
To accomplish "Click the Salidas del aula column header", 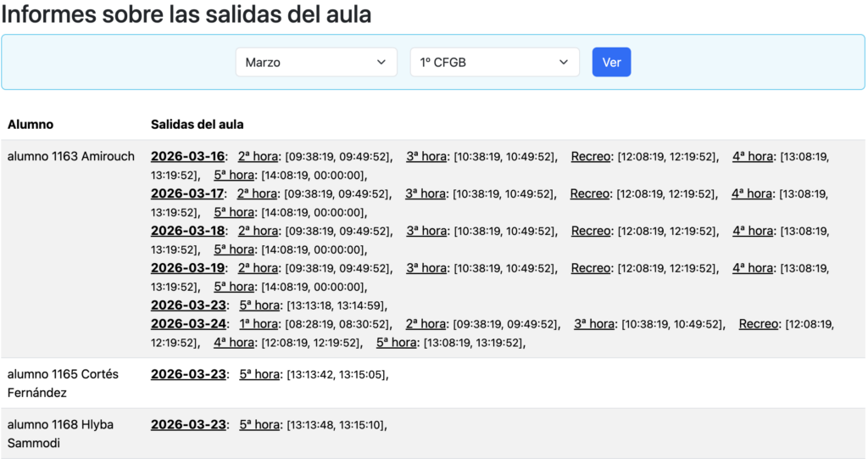I will point(198,125).
